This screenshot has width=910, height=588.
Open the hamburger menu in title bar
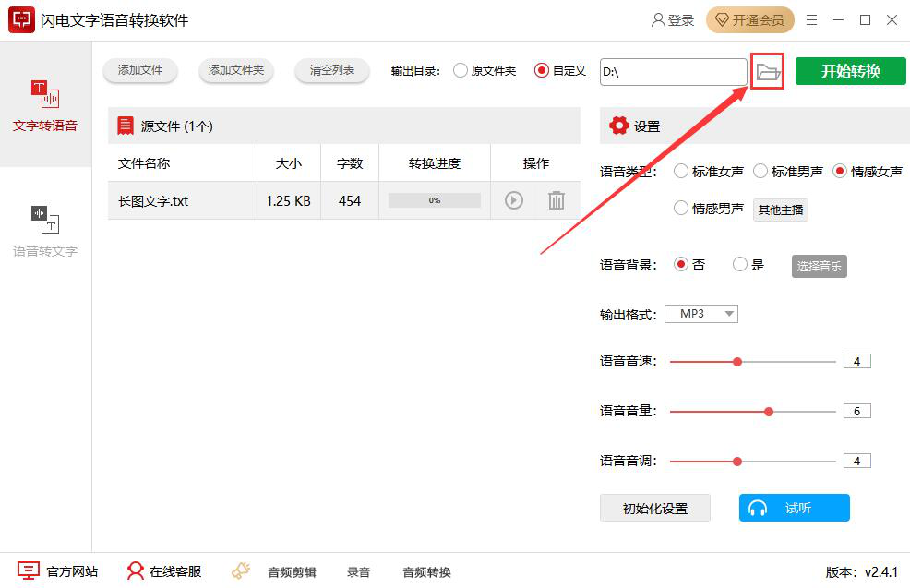click(x=811, y=20)
